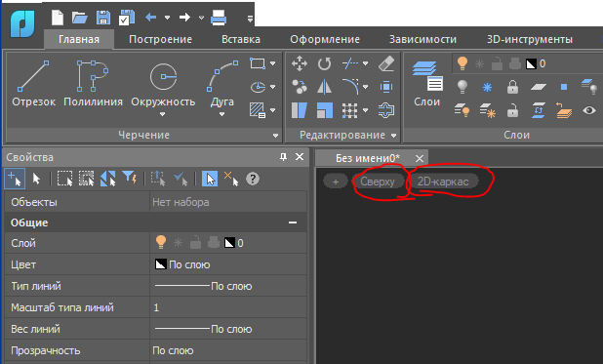Screen dimensions: 603x364
Task: Switch to the Вставка tab
Action: tap(241, 39)
